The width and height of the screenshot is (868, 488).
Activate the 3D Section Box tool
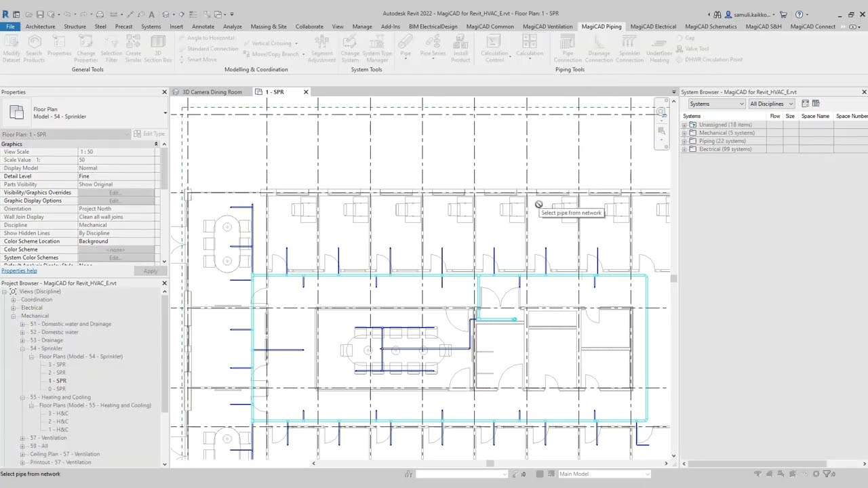click(158, 48)
